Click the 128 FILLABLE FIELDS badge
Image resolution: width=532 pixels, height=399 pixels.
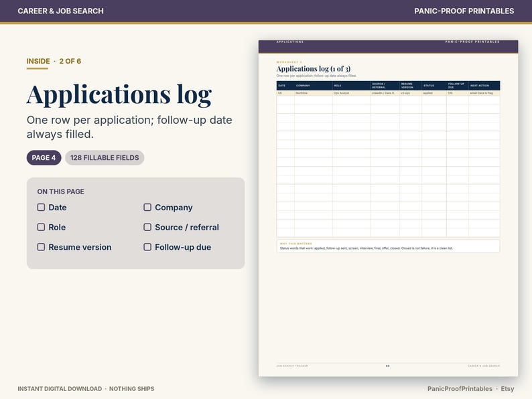105,157
